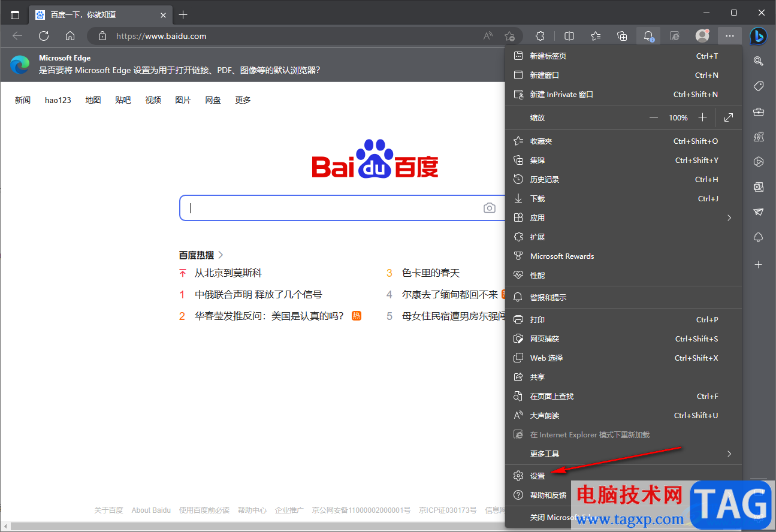Screen dimensions: 776x532
Task: Open the sidebar shopping tag icon
Action: pyautogui.click(x=758, y=86)
